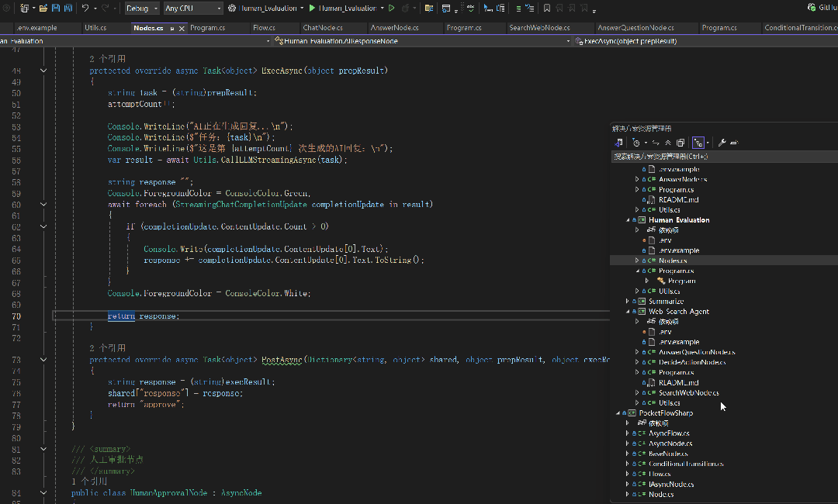This screenshot has width=838, height=504.
Task: Collapse the Web Search Agent project
Action: click(628, 311)
